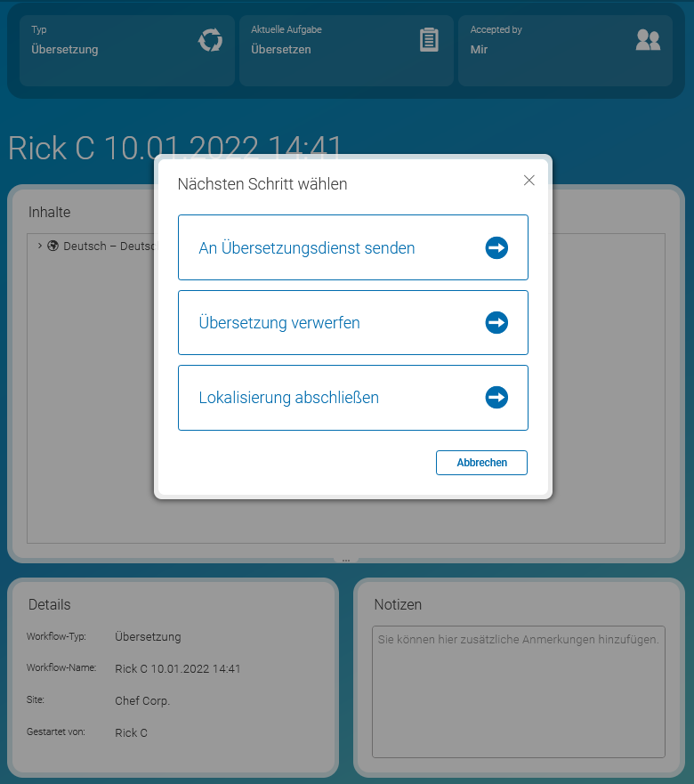Click the Abbrechen button
The image size is (694, 784).
point(481,463)
